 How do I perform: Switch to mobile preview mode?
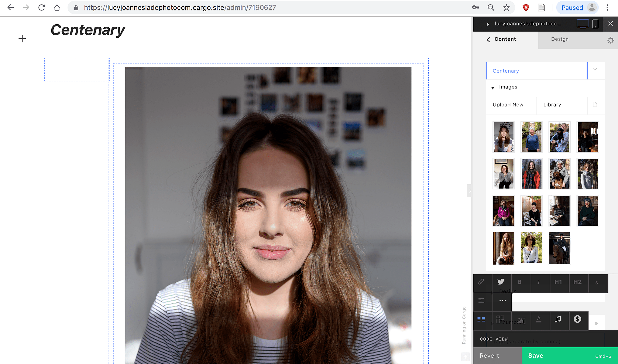click(x=595, y=24)
